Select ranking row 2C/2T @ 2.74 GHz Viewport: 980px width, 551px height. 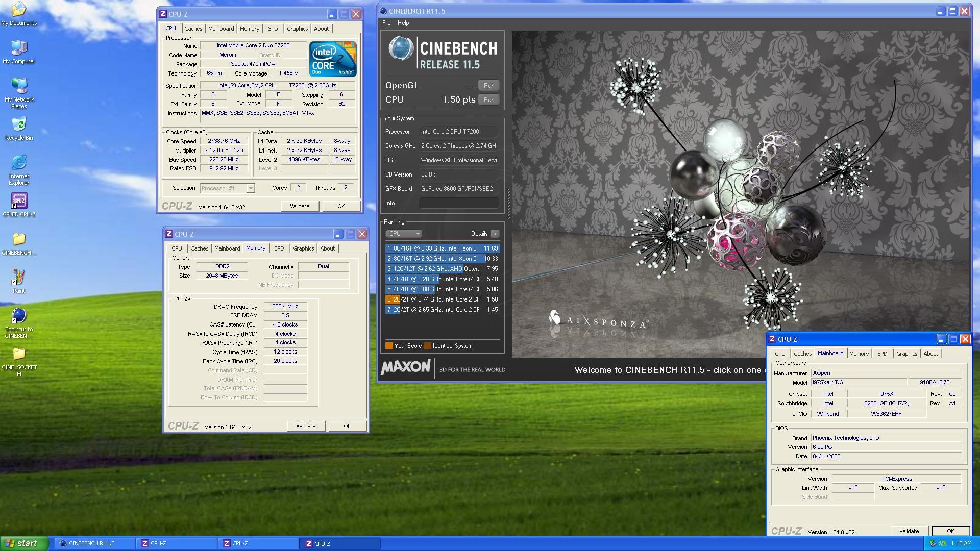pyautogui.click(x=443, y=299)
